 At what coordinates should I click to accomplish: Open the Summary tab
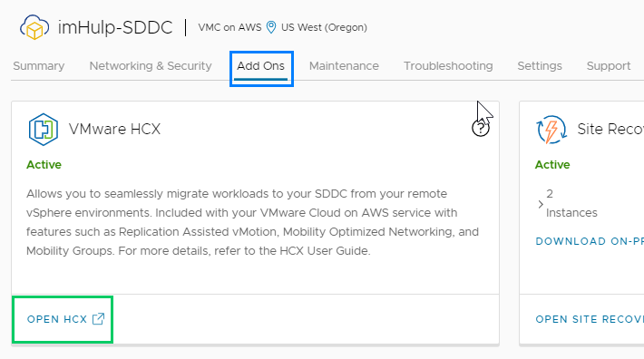[x=39, y=66]
